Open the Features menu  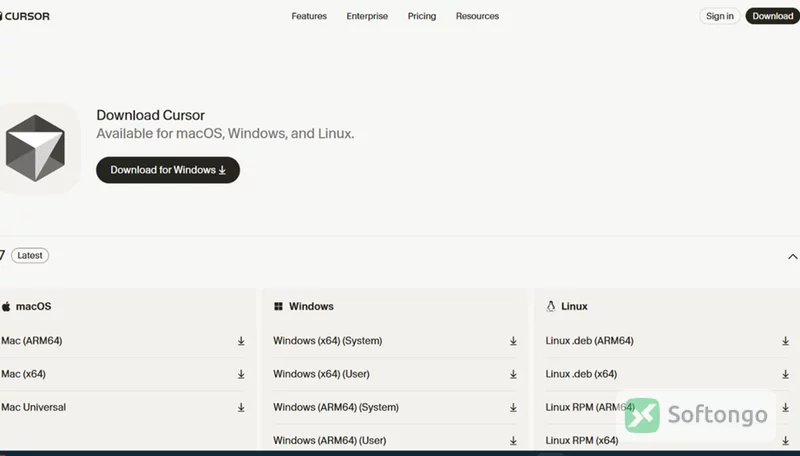click(309, 16)
